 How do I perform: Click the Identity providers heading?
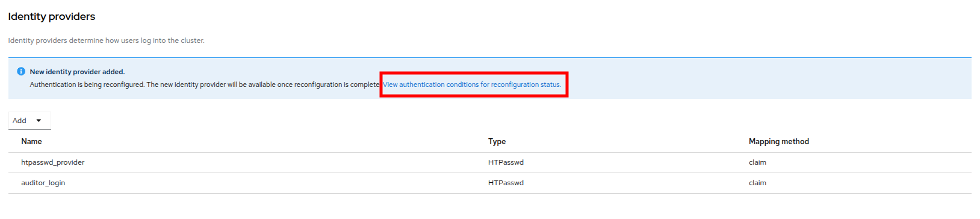[x=52, y=16]
